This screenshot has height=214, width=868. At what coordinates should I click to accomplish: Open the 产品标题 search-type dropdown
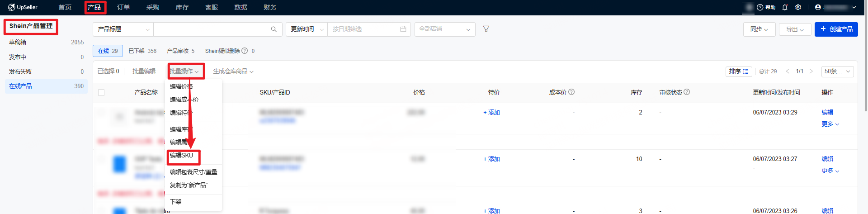[x=123, y=29]
